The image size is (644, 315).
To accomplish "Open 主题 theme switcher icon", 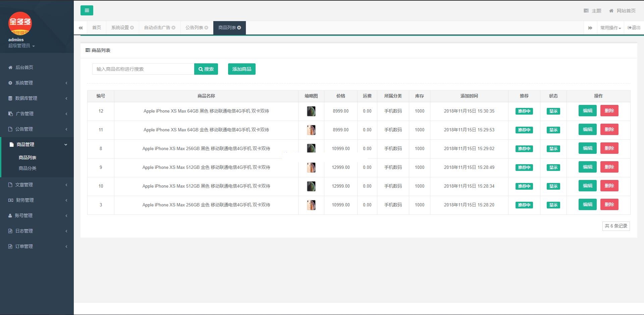I will pyautogui.click(x=586, y=11).
